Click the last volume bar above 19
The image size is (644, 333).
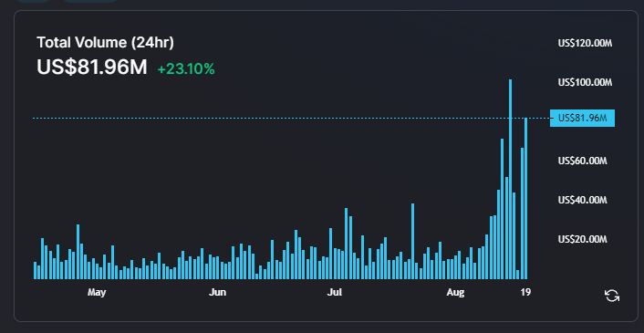[525, 199]
